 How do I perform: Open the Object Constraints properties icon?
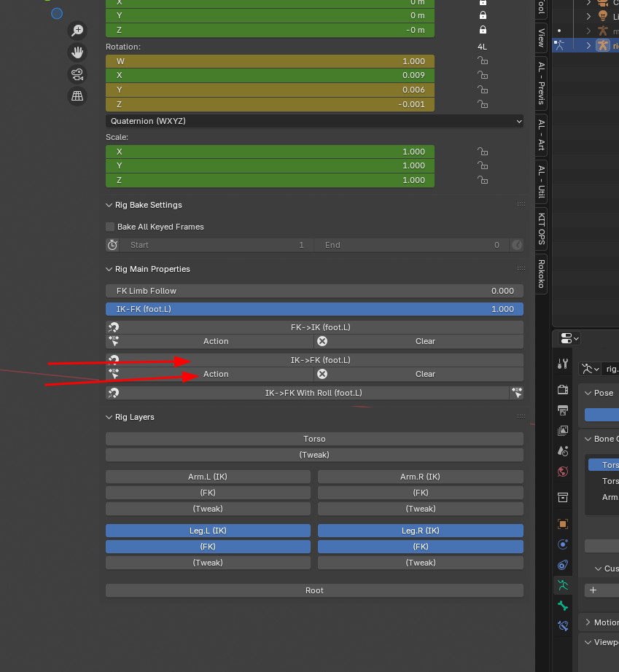(x=563, y=565)
